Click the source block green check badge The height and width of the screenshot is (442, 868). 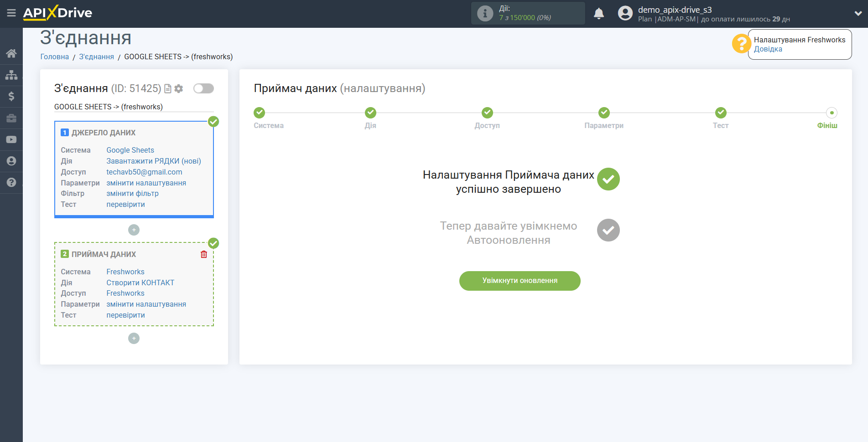(x=213, y=122)
